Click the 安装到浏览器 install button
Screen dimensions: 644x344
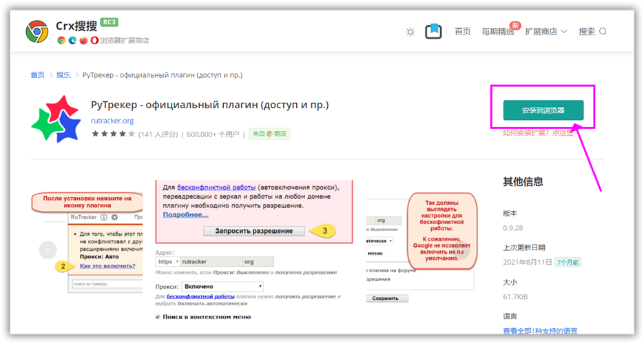click(x=543, y=110)
